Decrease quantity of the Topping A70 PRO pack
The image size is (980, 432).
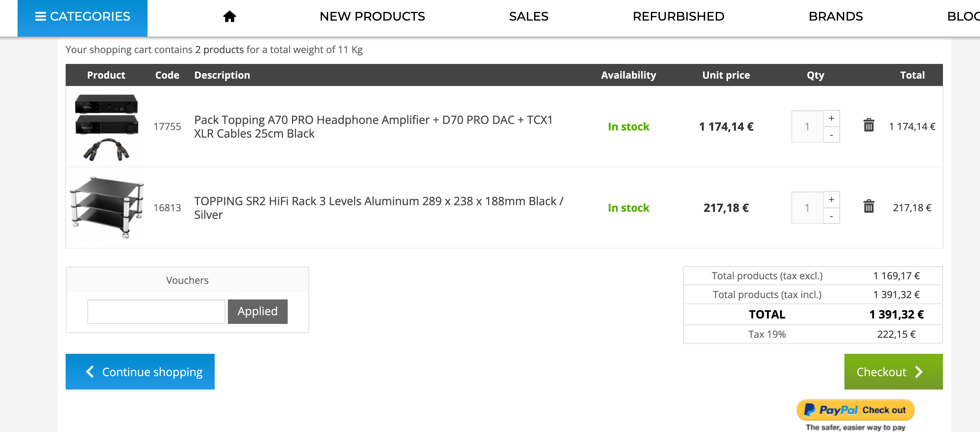[831, 135]
